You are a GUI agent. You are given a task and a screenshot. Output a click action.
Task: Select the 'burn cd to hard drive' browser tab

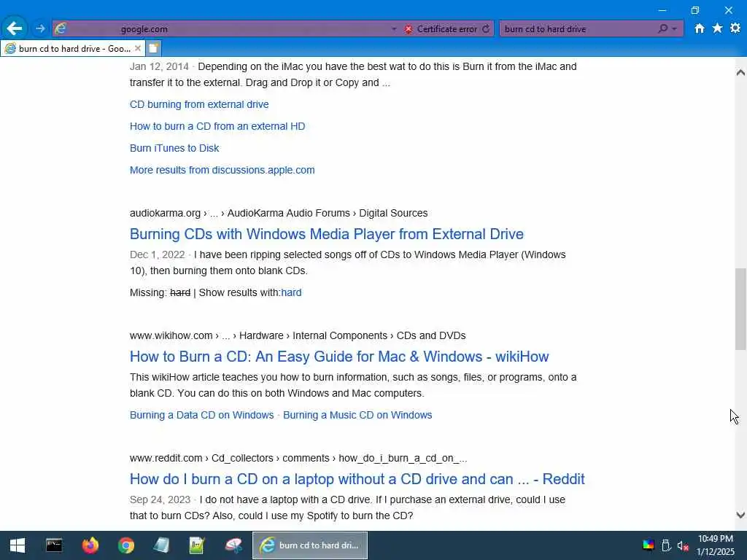tap(71, 48)
